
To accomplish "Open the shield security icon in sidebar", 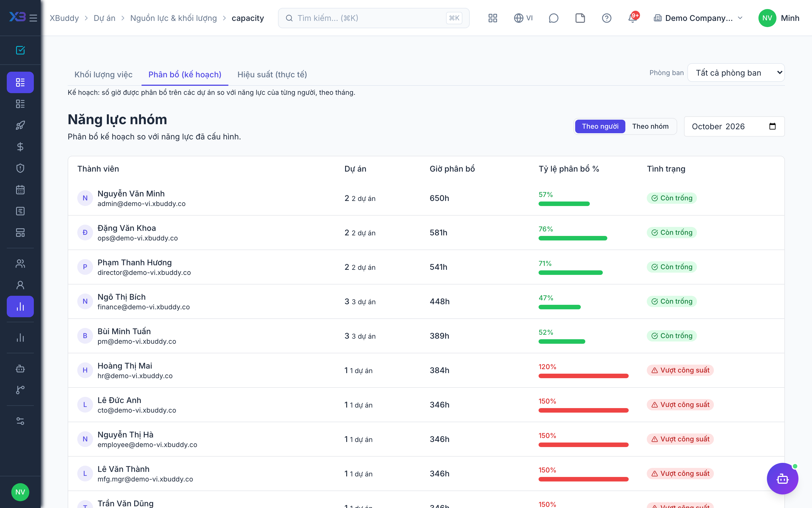I will (x=20, y=168).
